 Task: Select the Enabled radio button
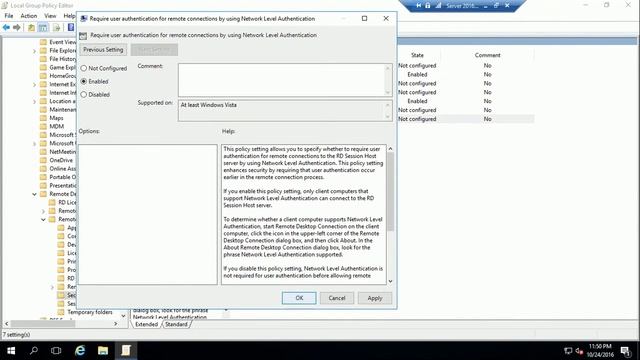(x=84, y=81)
